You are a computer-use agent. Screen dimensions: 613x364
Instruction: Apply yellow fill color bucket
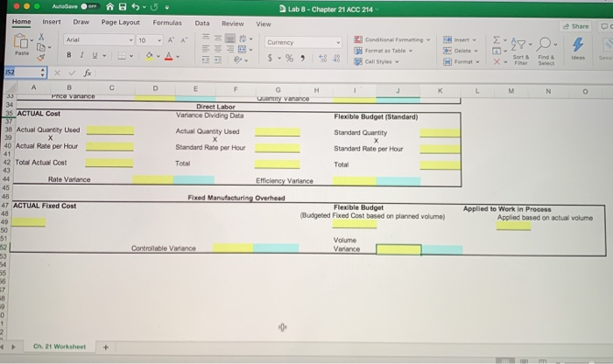pos(150,56)
